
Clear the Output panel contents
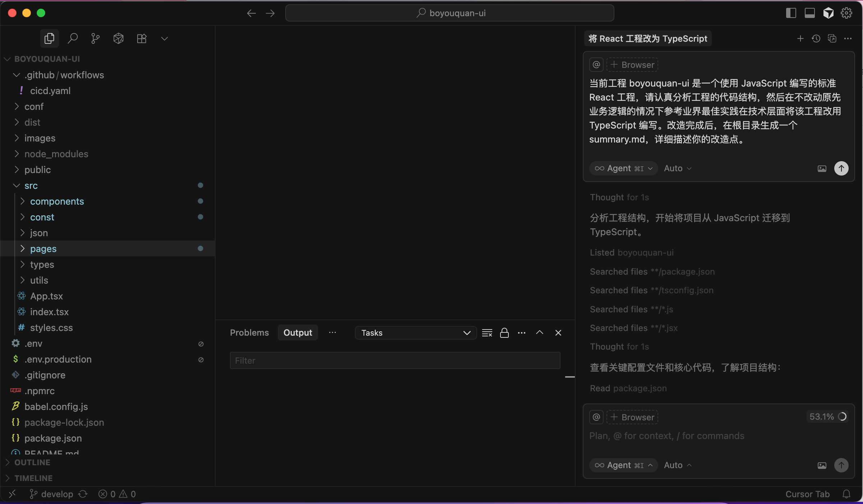pyautogui.click(x=486, y=332)
